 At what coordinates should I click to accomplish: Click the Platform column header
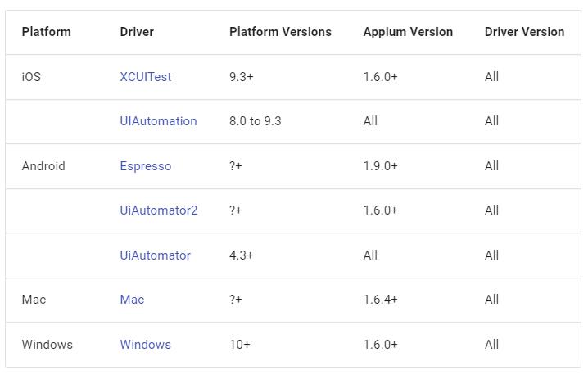click(46, 32)
